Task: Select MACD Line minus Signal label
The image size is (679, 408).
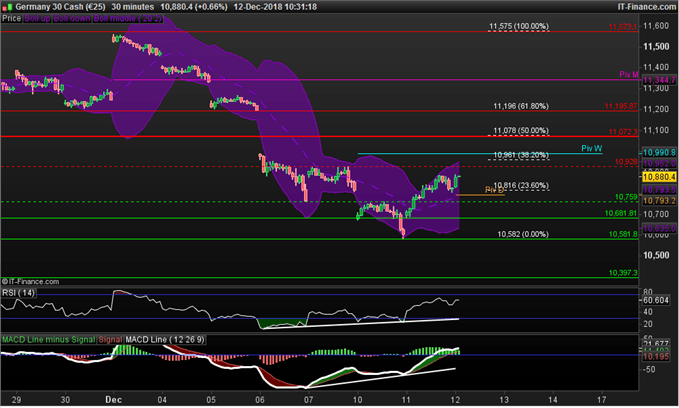Action: click(x=48, y=340)
